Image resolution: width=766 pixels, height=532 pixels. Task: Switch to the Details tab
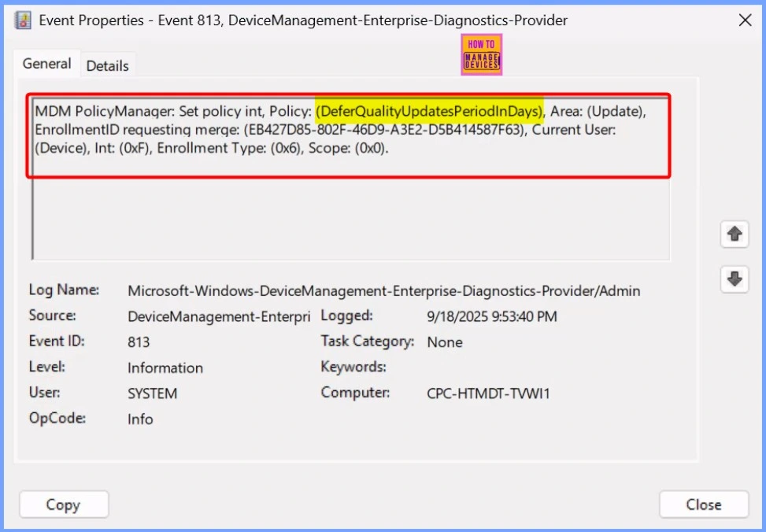[x=107, y=66]
